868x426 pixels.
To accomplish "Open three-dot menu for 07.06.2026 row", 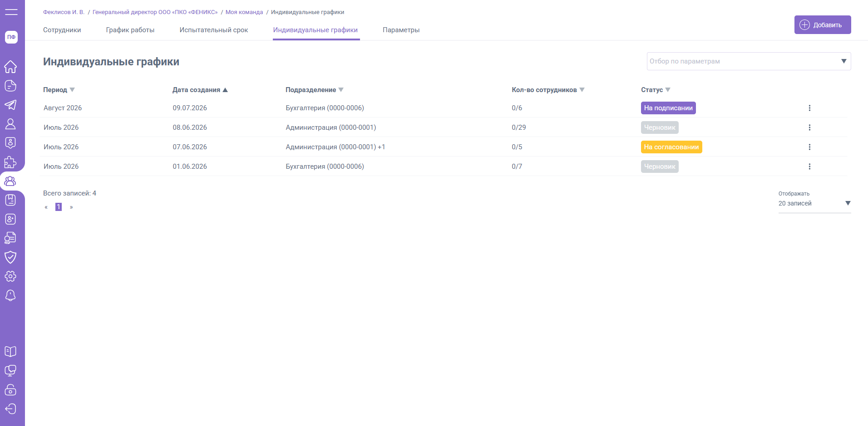I will coord(809,147).
